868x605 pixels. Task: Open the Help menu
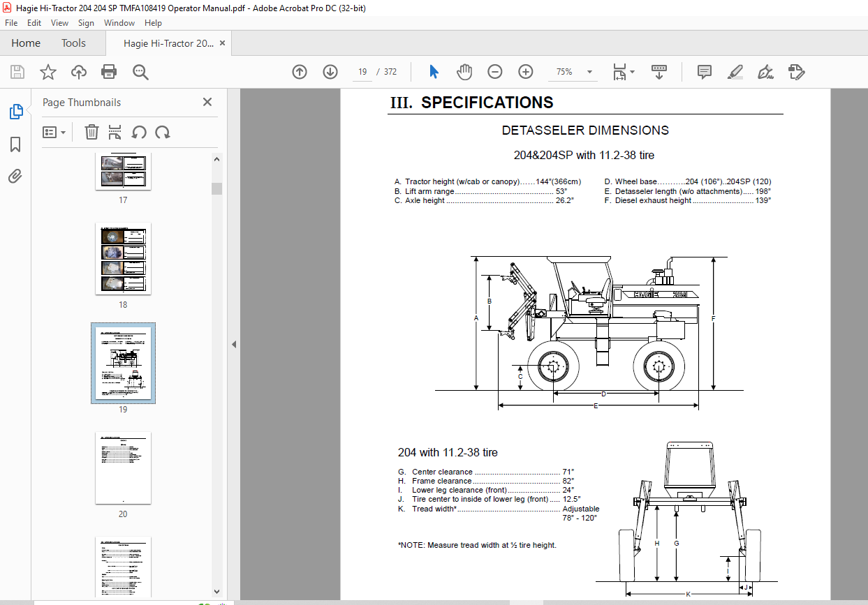coord(153,23)
